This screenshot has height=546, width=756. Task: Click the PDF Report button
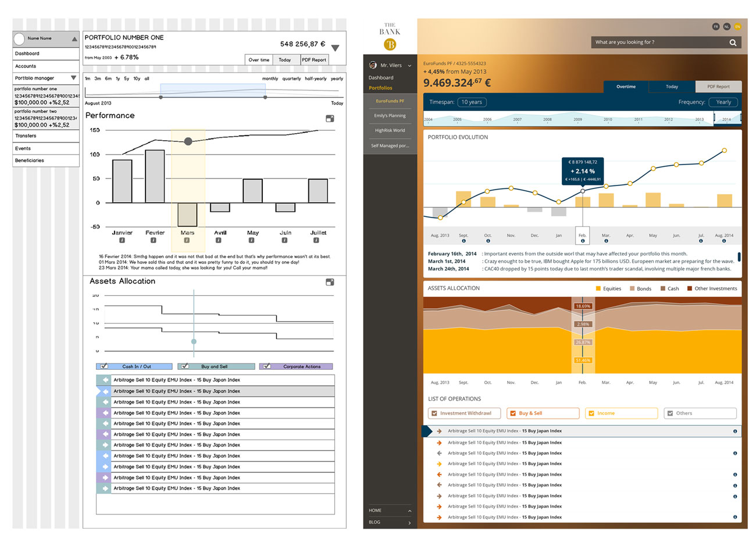click(x=719, y=86)
